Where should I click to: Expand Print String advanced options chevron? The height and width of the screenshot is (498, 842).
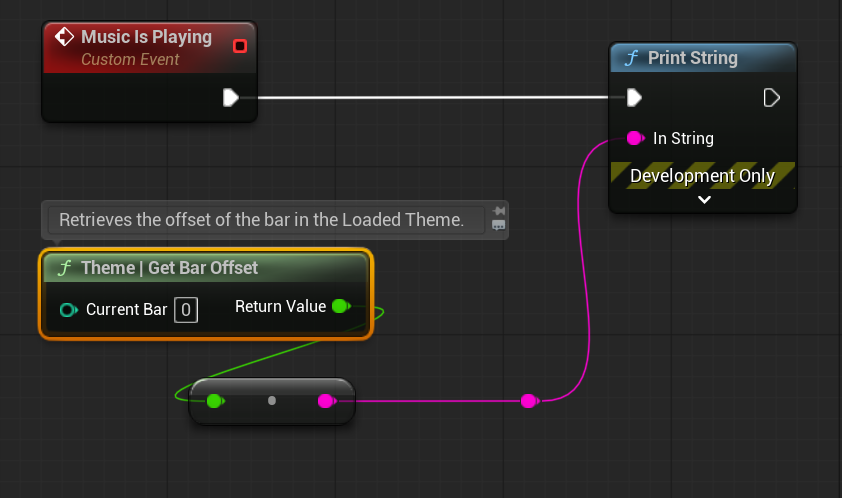(704, 200)
